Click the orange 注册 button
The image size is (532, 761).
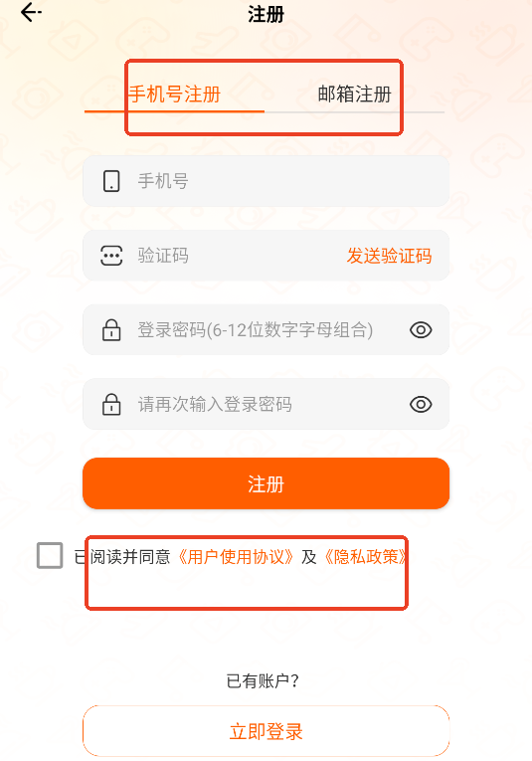266,483
